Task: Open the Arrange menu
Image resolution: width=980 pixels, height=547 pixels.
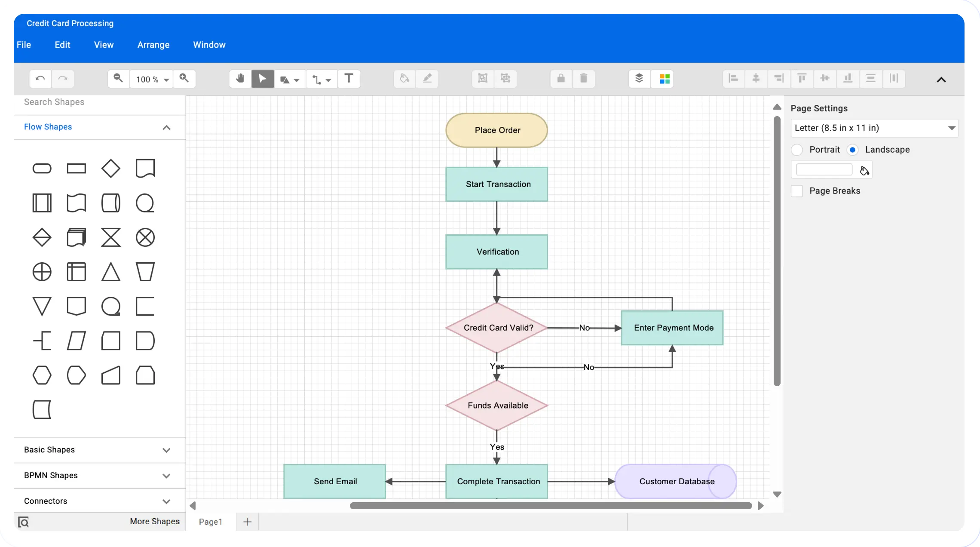Action: tap(153, 45)
